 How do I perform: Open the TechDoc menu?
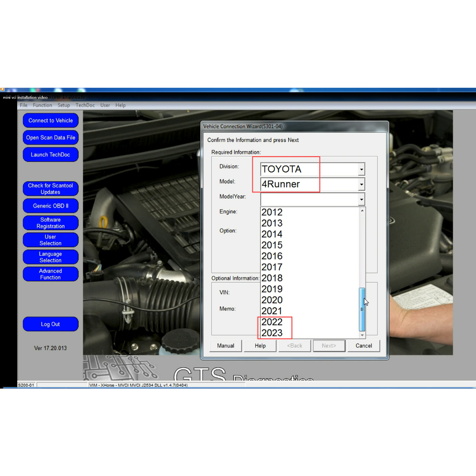click(x=85, y=106)
